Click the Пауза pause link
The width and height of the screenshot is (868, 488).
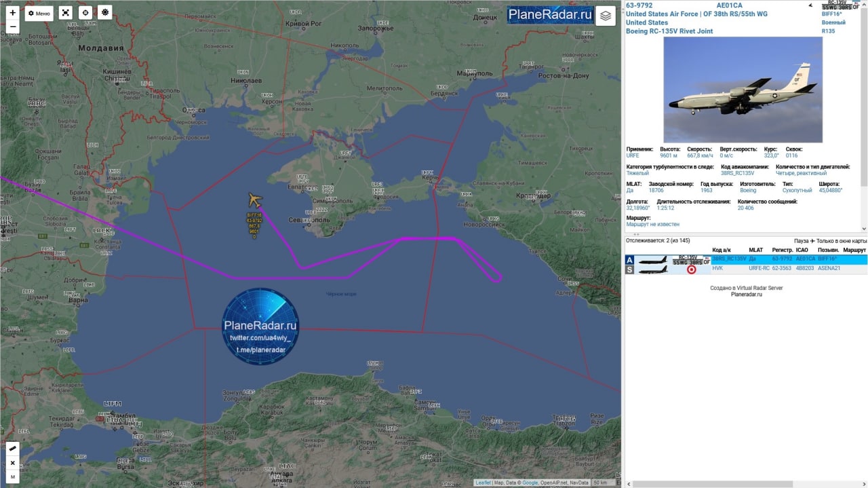[800, 241]
